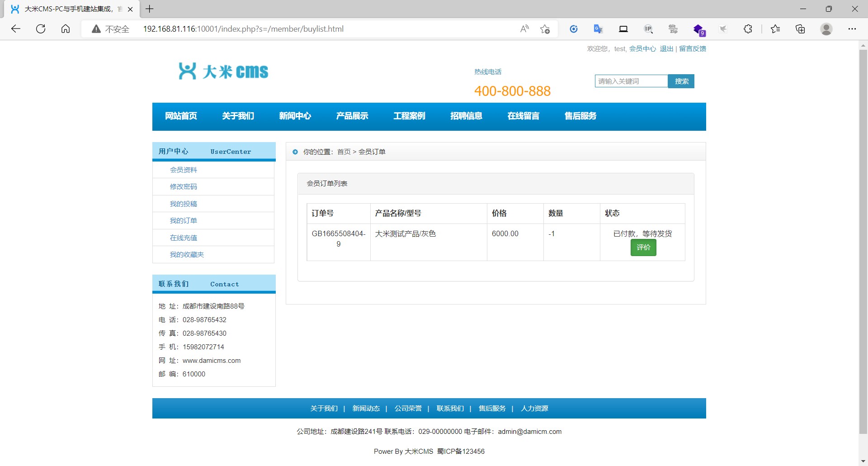Open 我的订单 in user center sidebar

183,221
